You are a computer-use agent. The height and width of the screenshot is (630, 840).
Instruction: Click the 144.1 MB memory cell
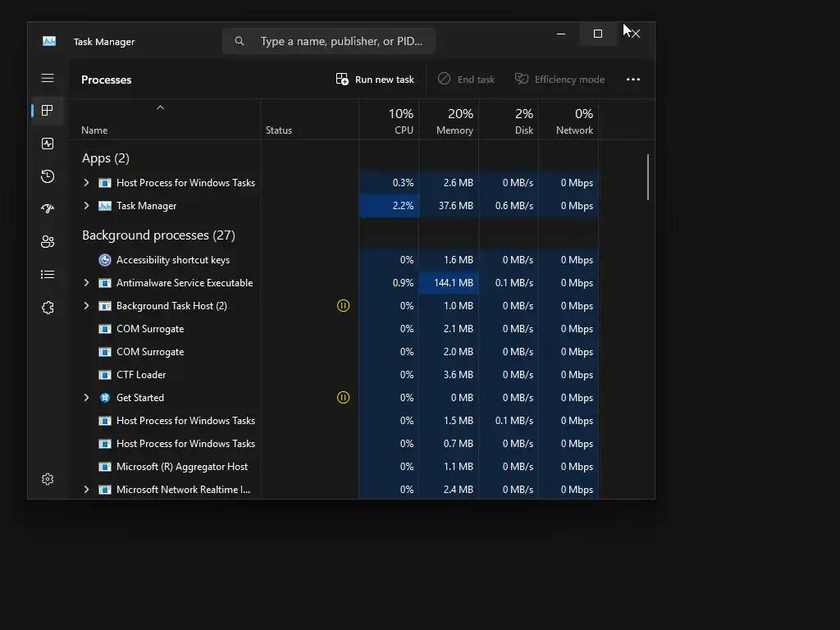[x=449, y=283]
